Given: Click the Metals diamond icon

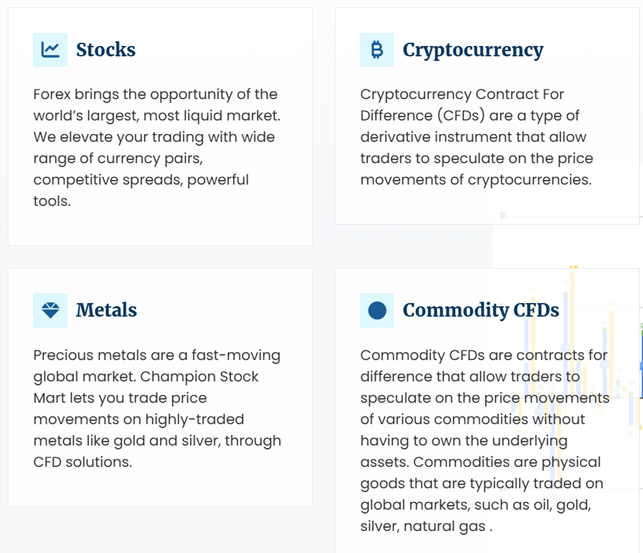Looking at the screenshot, I should click(50, 310).
